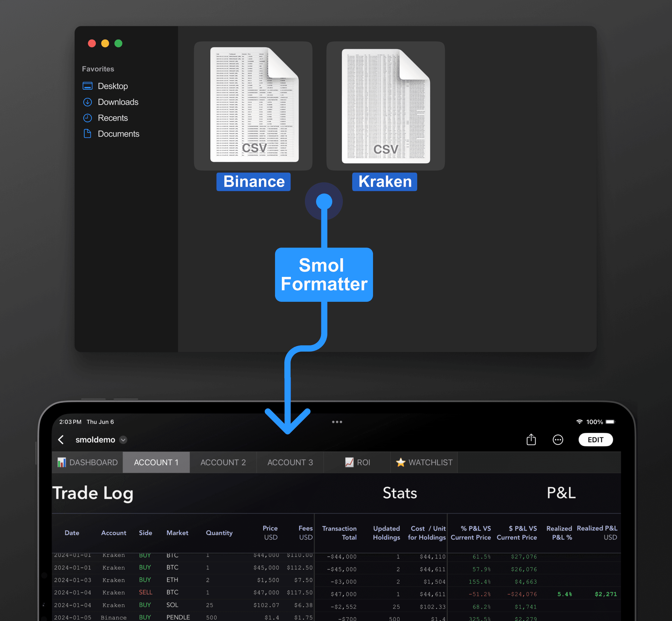Switch to the DASHBOARD tab
This screenshot has width=672, height=621.
click(x=87, y=462)
